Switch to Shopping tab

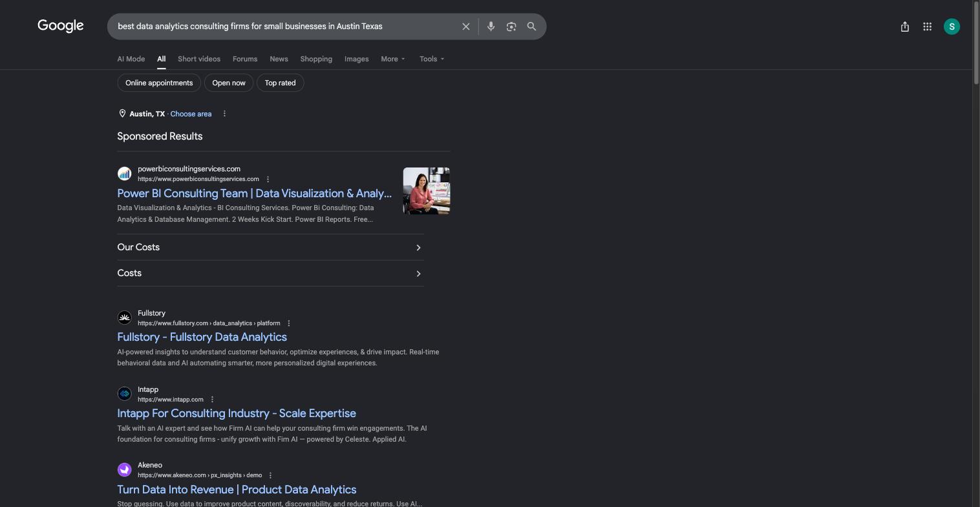pyautogui.click(x=316, y=59)
